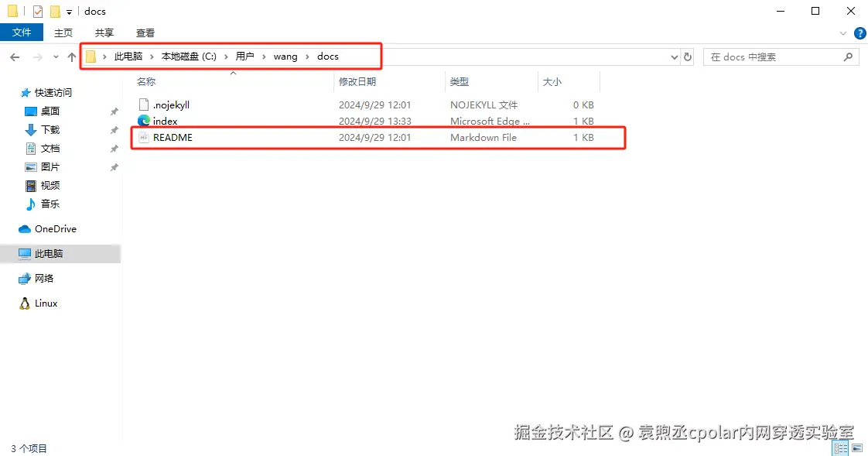
Task: Click the pin icon next to 文档
Action: (x=114, y=149)
